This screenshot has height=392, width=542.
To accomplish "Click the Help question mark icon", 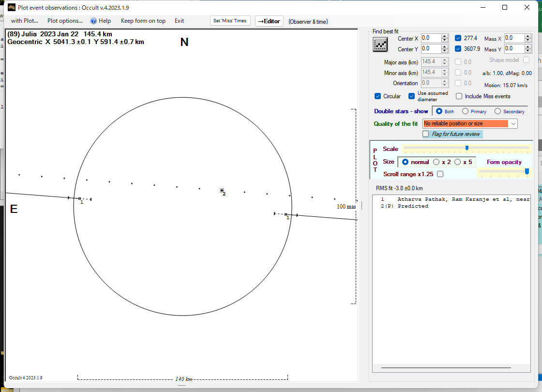I will tap(94, 21).
